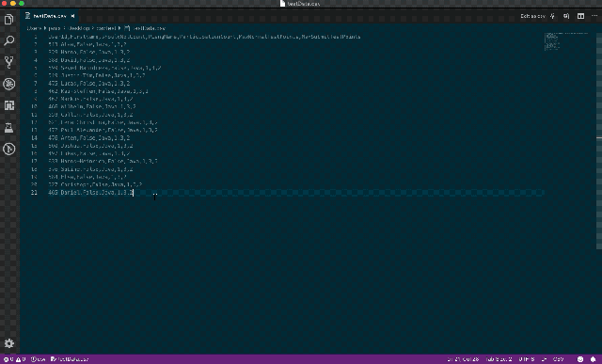Open the Explorer view in activity bar

pyautogui.click(x=8, y=19)
